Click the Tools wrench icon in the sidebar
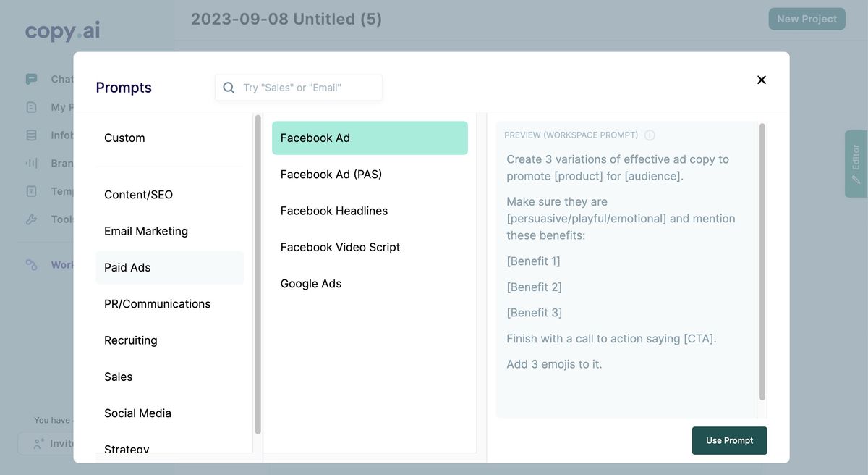The image size is (868, 475). [31, 219]
